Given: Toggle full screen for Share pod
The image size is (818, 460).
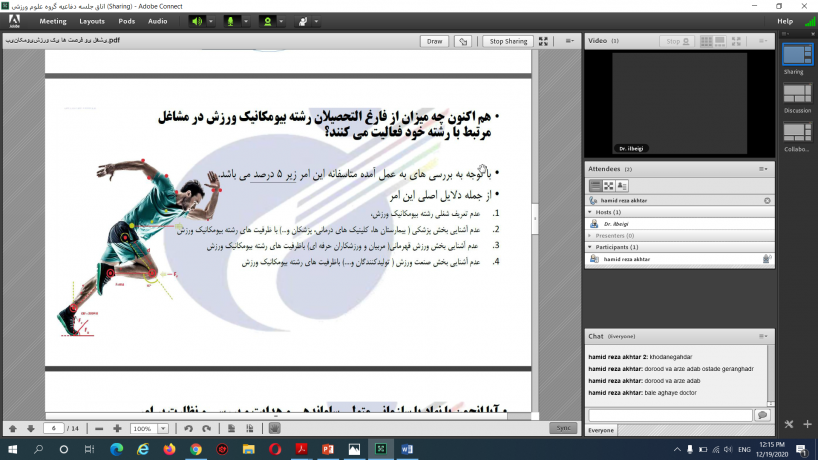Looking at the screenshot, I should coord(543,41).
